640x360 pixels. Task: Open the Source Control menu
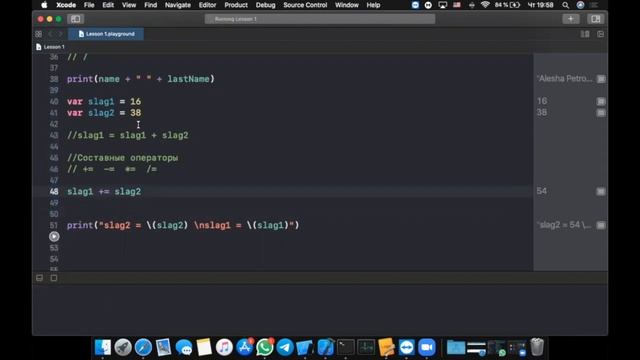coord(305,5)
